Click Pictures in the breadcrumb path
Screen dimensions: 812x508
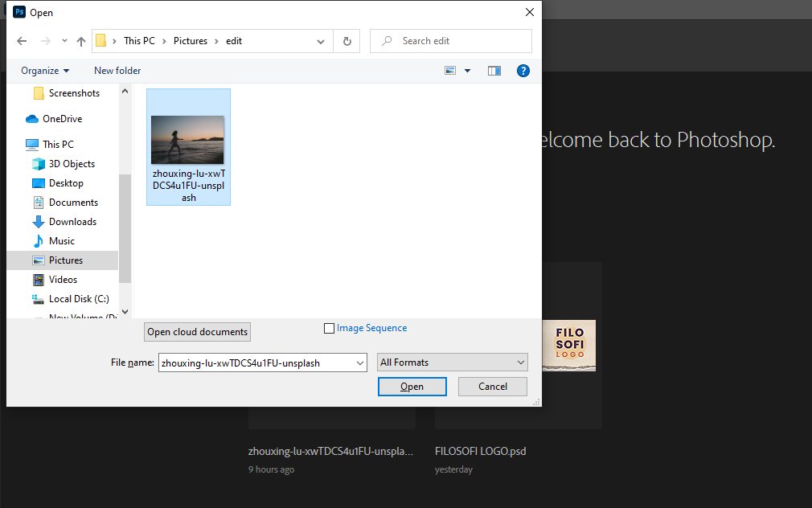click(x=190, y=41)
